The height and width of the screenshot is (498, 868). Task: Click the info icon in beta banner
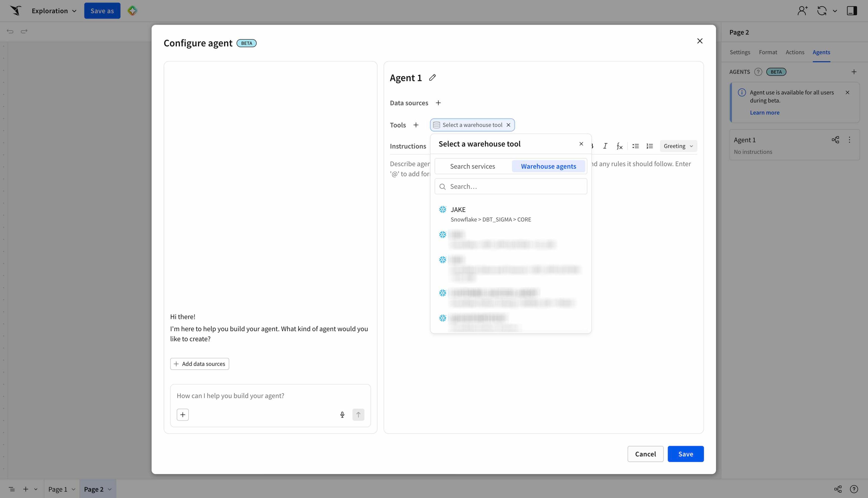coord(742,93)
